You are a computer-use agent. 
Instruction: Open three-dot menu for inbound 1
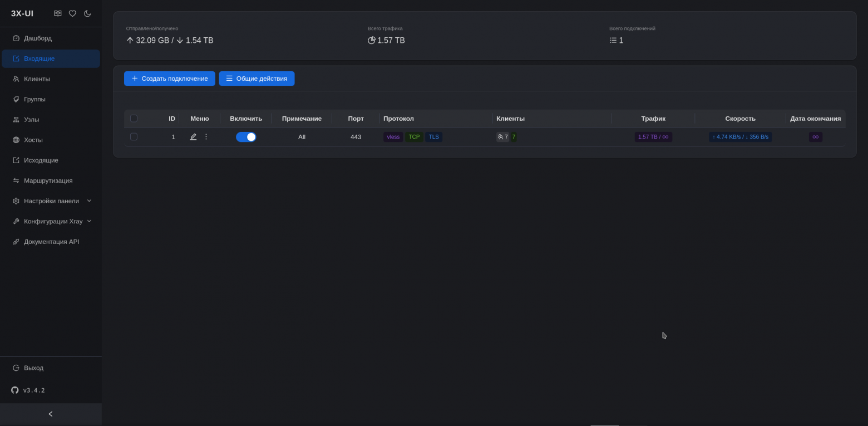point(206,136)
